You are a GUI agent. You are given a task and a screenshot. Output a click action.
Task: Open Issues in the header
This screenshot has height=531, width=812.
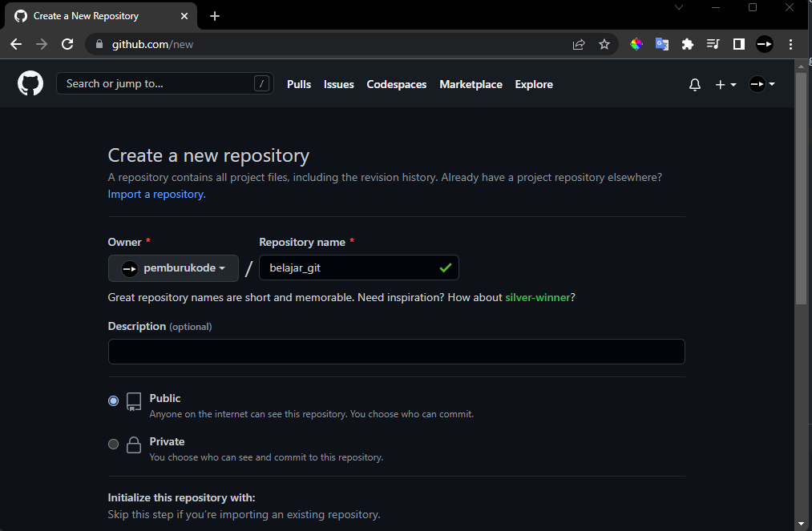pos(339,84)
